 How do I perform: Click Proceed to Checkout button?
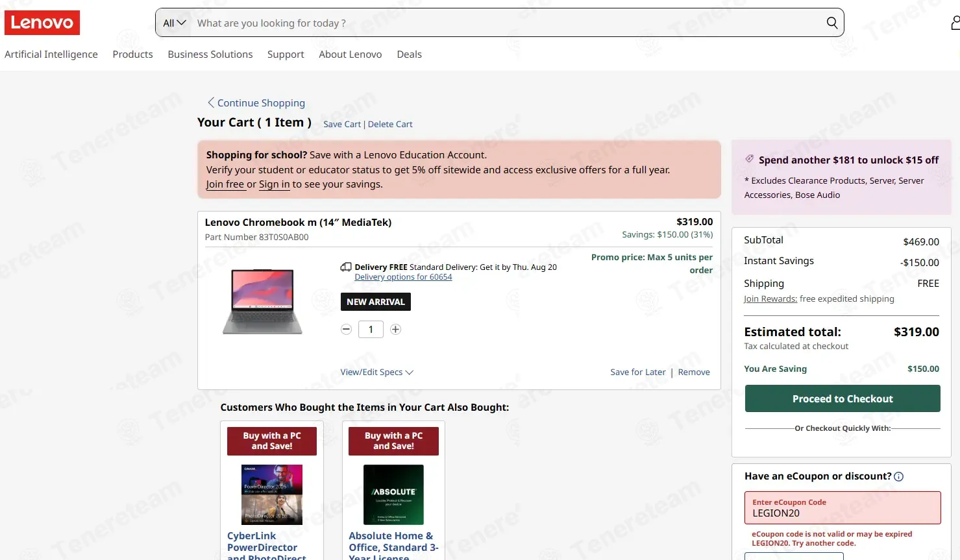tap(843, 398)
